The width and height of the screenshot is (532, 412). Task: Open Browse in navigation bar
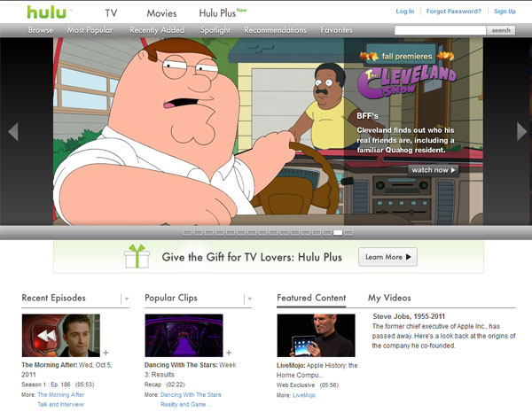pos(41,30)
